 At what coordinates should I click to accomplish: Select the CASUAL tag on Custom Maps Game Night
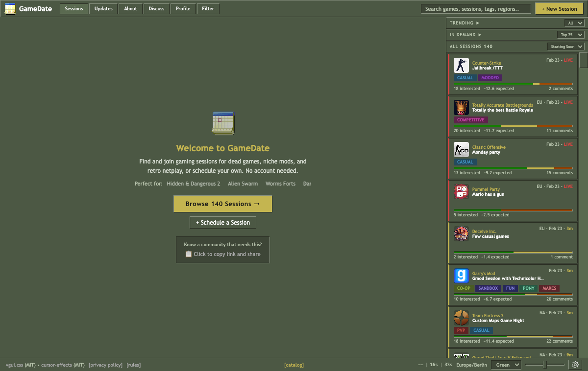482,330
